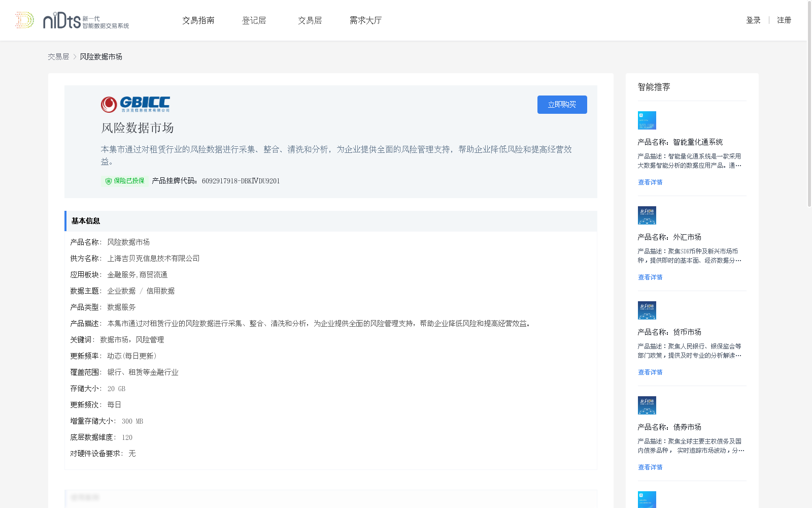Select coverage text 银行、租赁等金融行业
This screenshot has height=508, width=812.
pyautogui.click(x=143, y=372)
